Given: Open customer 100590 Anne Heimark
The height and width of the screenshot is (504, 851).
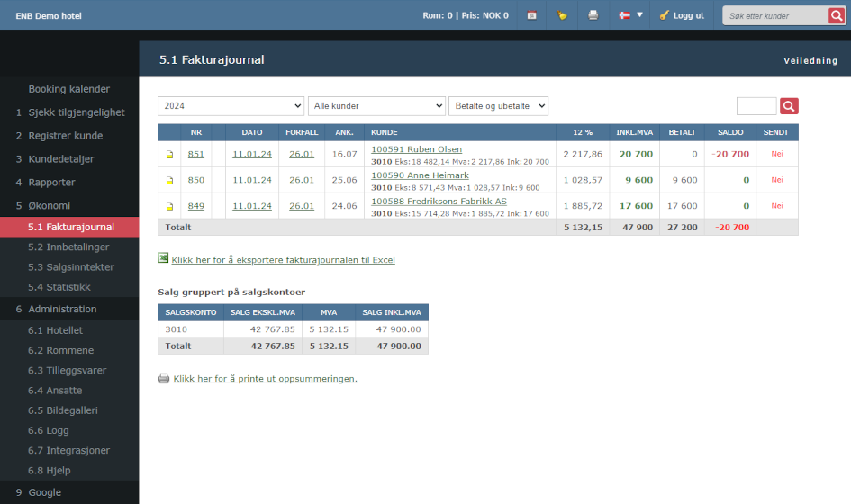Looking at the screenshot, I should point(420,175).
